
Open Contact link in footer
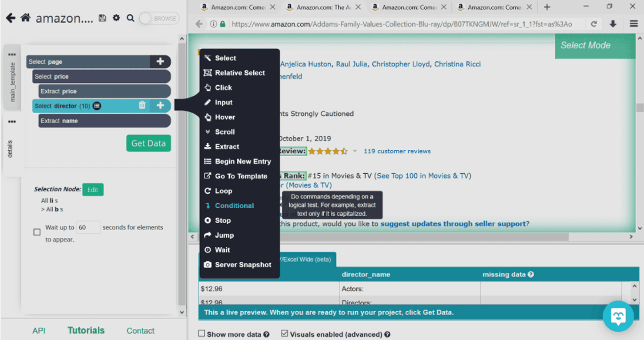(x=141, y=331)
